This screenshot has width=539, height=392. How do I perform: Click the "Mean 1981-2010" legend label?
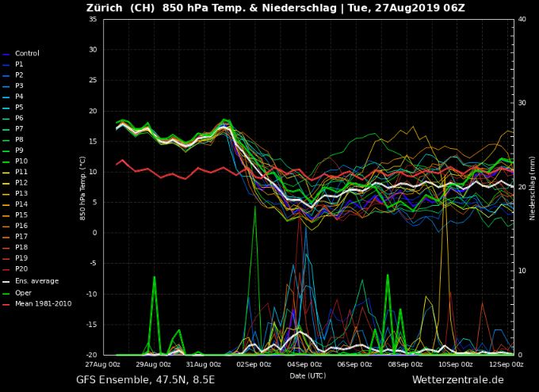coord(44,304)
